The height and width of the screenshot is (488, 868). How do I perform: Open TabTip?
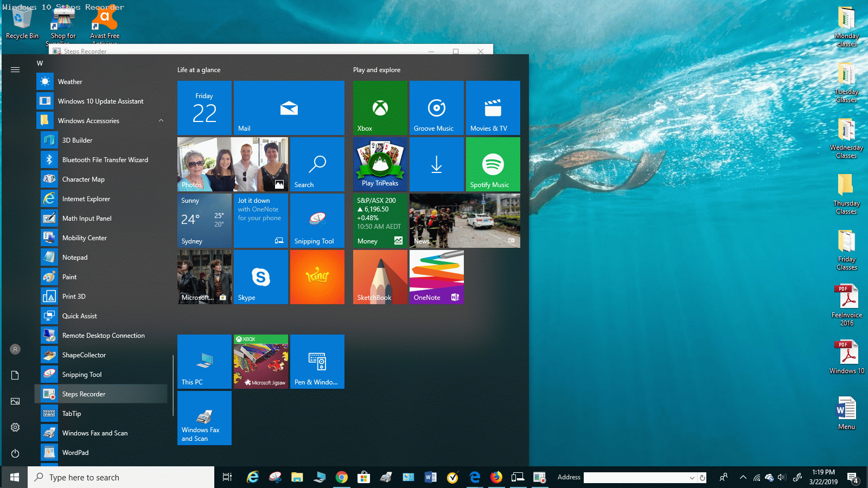[101, 414]
